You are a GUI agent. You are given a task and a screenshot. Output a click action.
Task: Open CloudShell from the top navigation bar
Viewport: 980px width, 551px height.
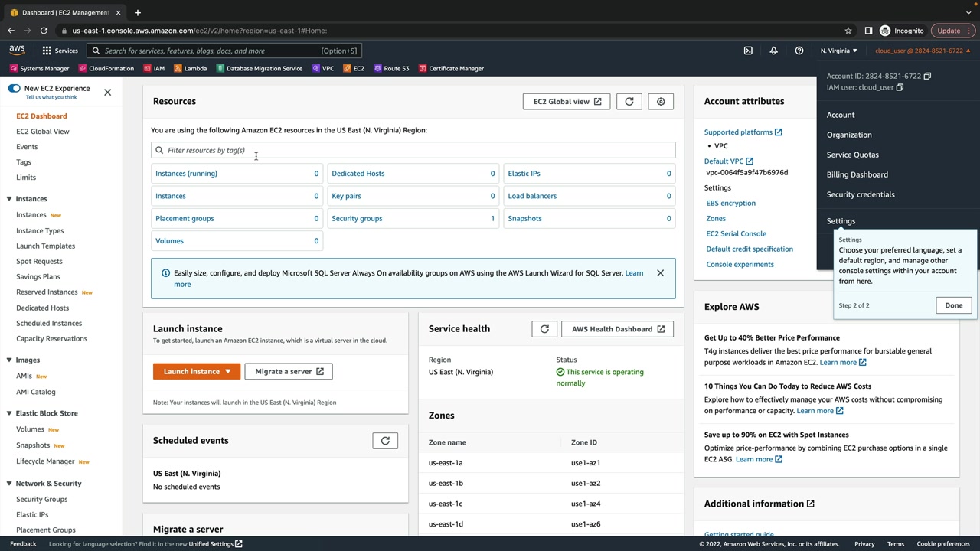[748, 51]
